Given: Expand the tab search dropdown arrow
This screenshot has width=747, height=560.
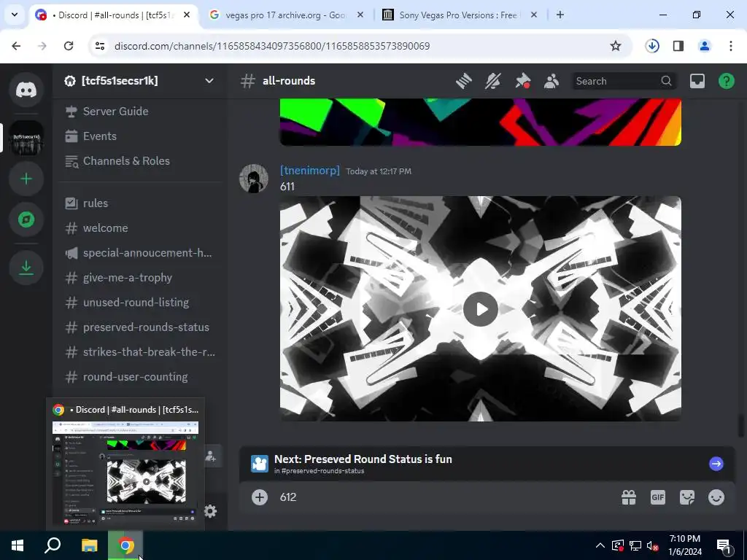Looking at the screenshot, I should [15, 15].
